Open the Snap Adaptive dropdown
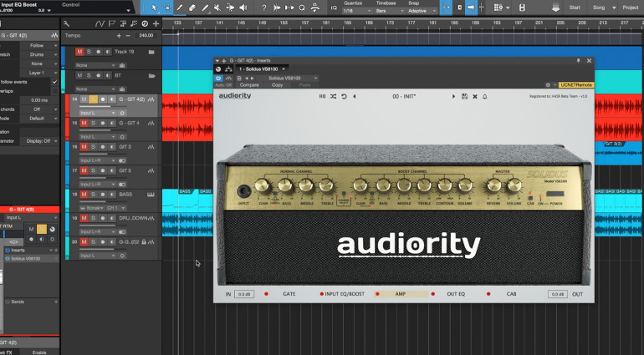 [x=422, y=11]
